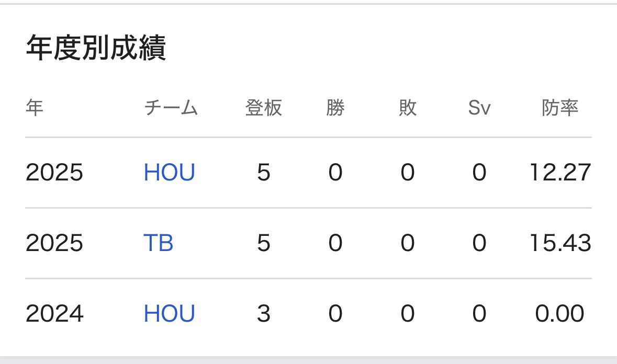The height and width of the screenshot is (364, 617).
Task: Click the appearances value 3 for 2024
Action: pyautogui.click(x=264, y=314)
